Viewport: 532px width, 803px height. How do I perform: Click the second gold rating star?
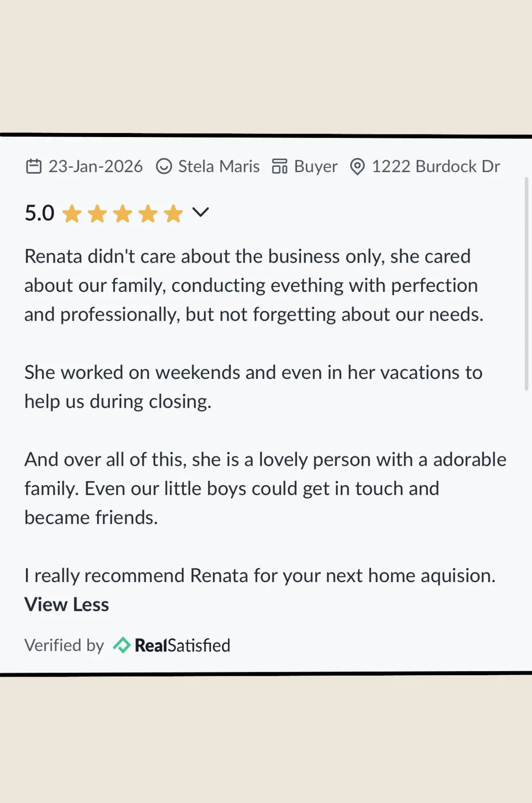[x=97, y=214]
